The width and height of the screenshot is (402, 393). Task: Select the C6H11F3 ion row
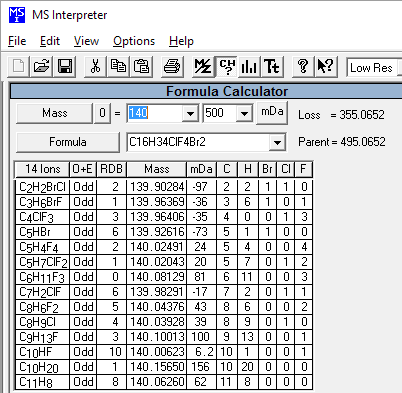point(164,277)
